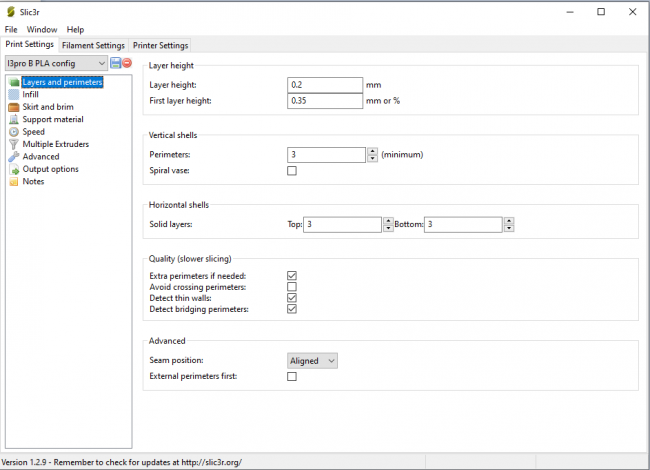650x470 pixels.
Task: Select Infill in the sidebar
Action: coord(30,94)
